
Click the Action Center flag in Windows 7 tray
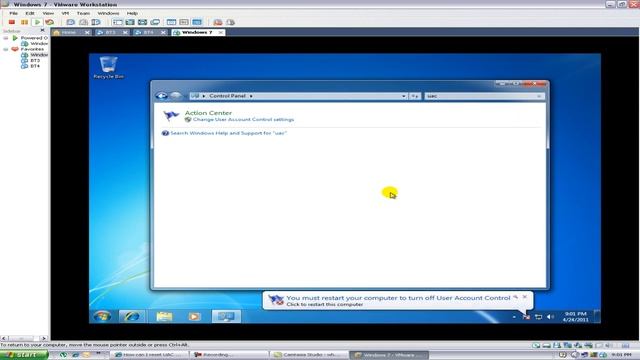tap(527, 317)
